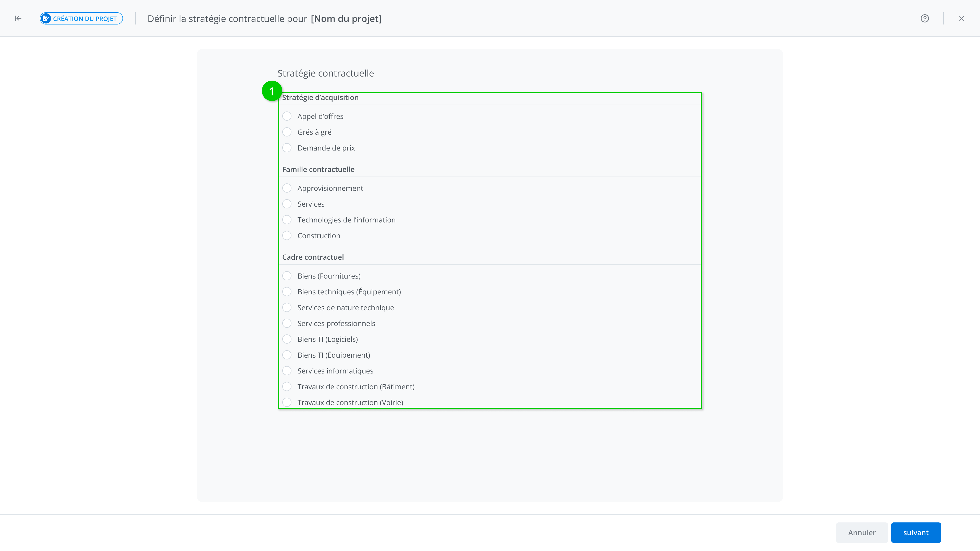Select Services professionnels radio button

pyautogui.click(x=287, y=323)
